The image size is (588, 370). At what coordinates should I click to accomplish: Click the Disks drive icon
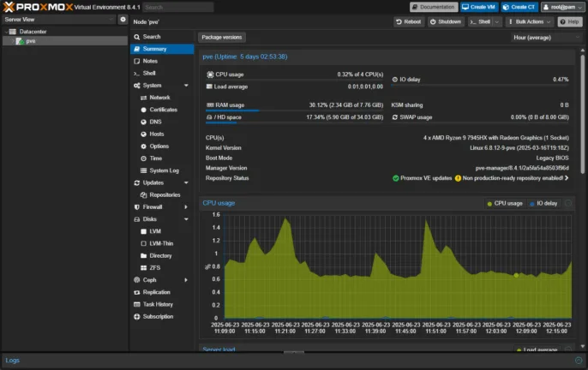(137, 219)
